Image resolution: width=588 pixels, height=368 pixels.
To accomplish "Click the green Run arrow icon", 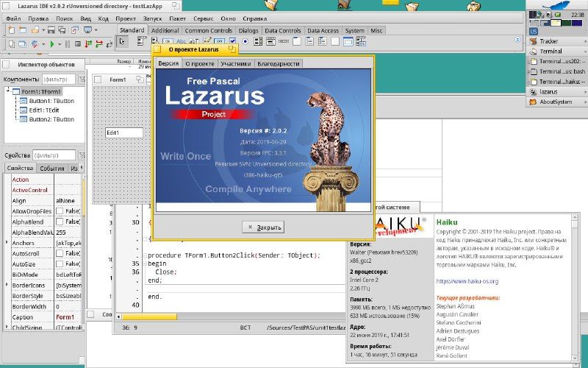I will point(52,44).
